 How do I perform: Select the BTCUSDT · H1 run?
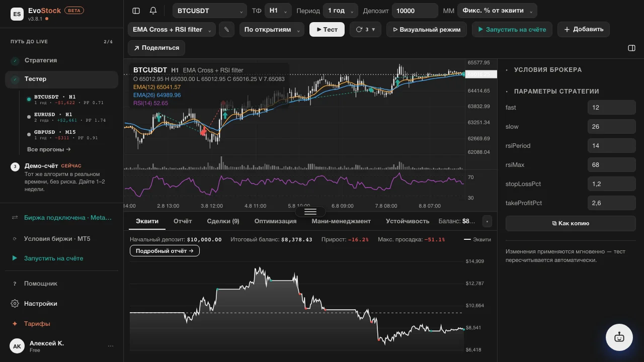pyautogui.click(x=71, y=100)
